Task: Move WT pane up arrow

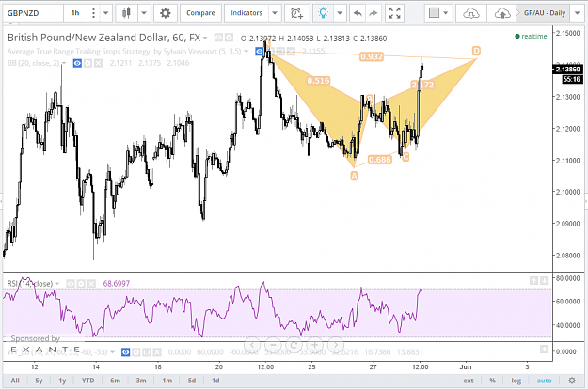Action: coord(544,350)
